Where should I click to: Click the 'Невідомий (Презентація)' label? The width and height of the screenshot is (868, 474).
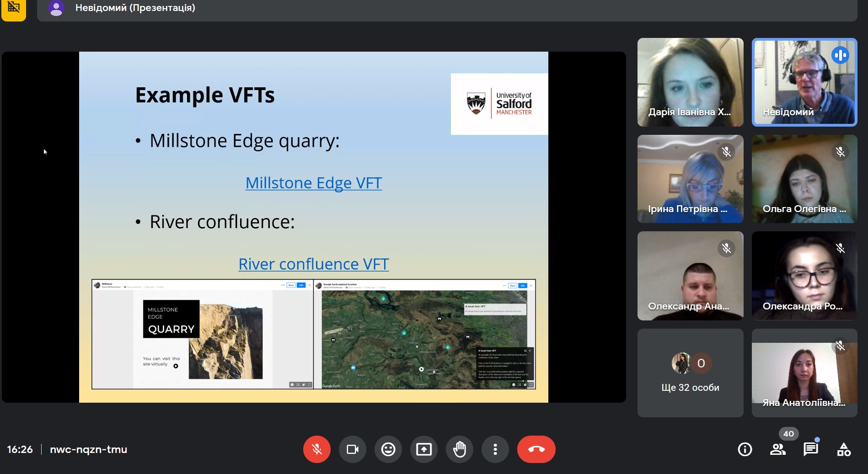tap(135, 8)
